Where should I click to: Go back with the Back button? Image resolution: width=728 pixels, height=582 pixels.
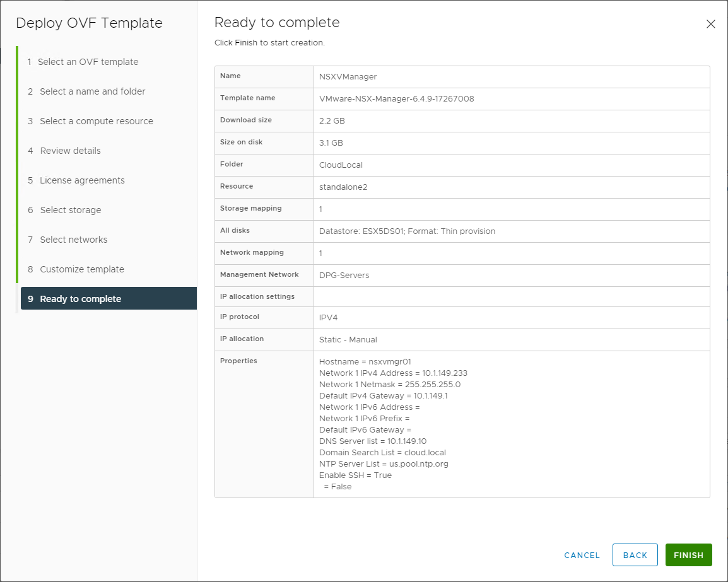point(635,555)
